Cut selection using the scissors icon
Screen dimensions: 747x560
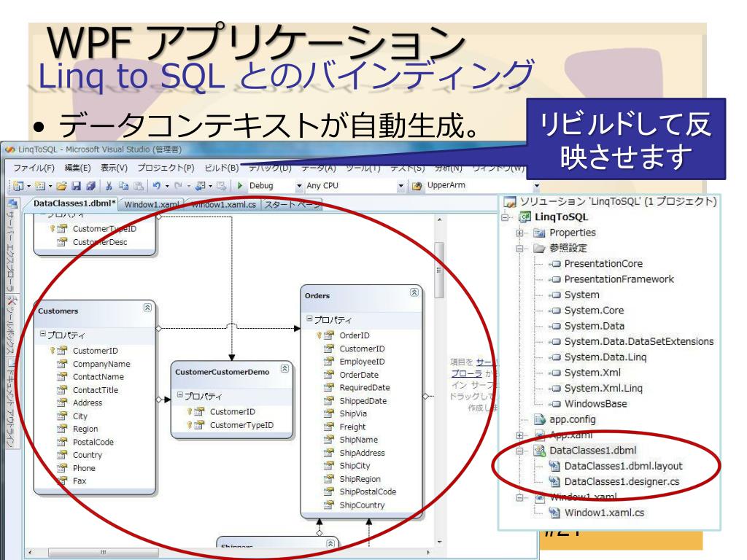[x=109, y=186]
